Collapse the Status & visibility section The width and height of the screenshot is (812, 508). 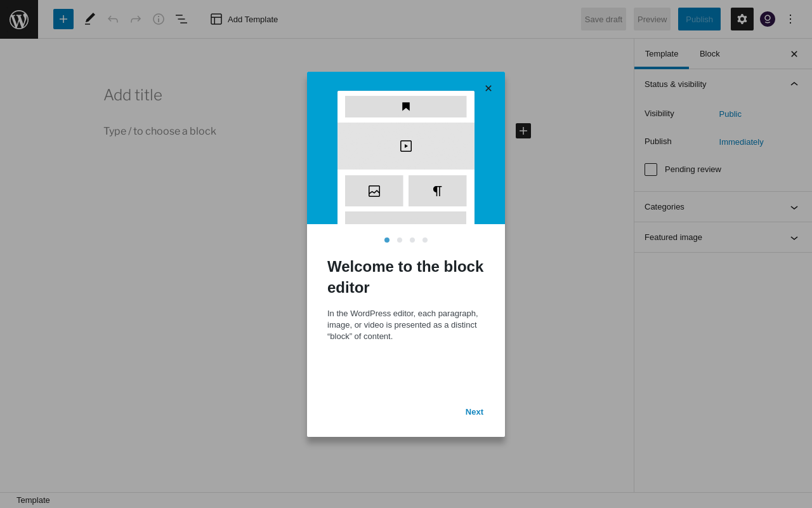[723, 84]
